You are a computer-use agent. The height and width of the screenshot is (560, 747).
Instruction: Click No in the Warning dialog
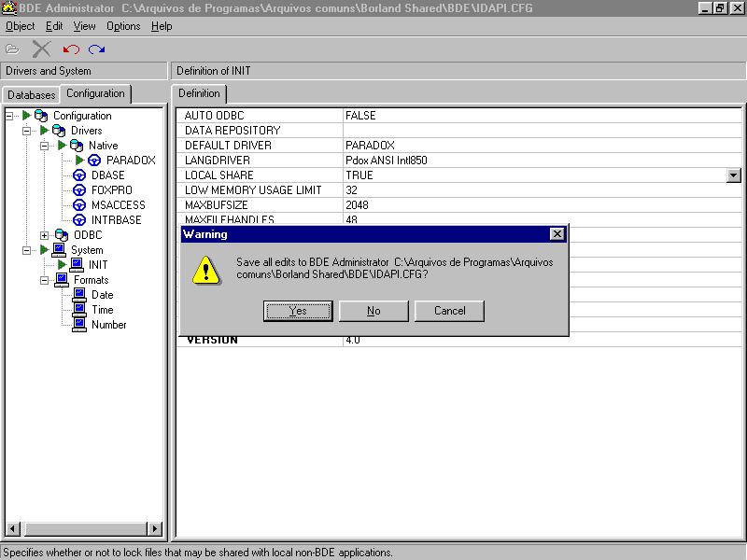point(373,311)
